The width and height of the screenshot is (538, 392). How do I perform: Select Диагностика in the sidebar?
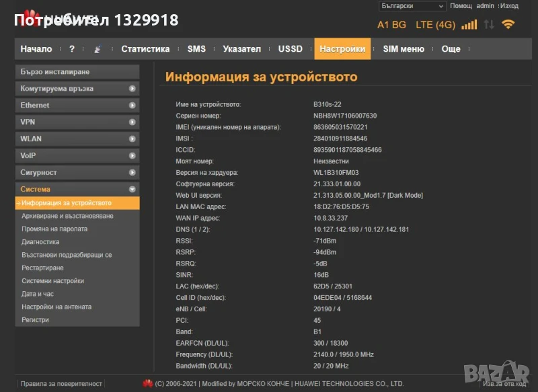(40, 242)
